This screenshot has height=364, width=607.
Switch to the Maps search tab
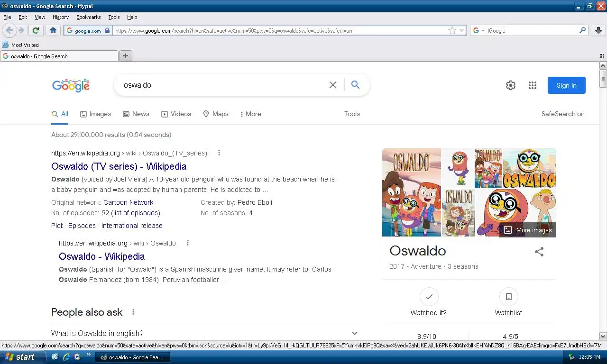click(216, 114)
